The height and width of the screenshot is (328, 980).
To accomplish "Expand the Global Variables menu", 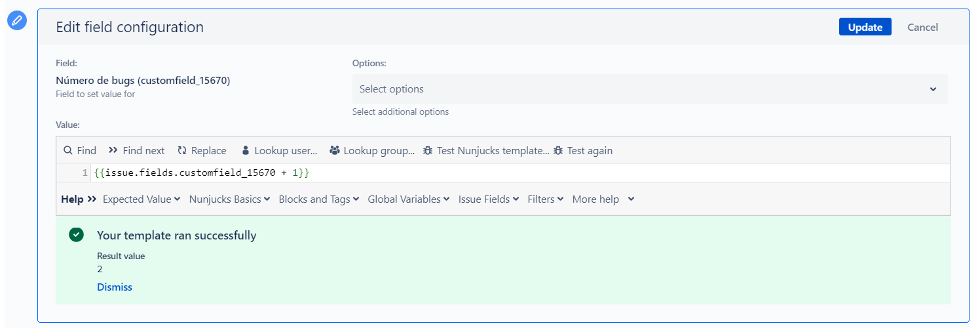I will point(409,199).
